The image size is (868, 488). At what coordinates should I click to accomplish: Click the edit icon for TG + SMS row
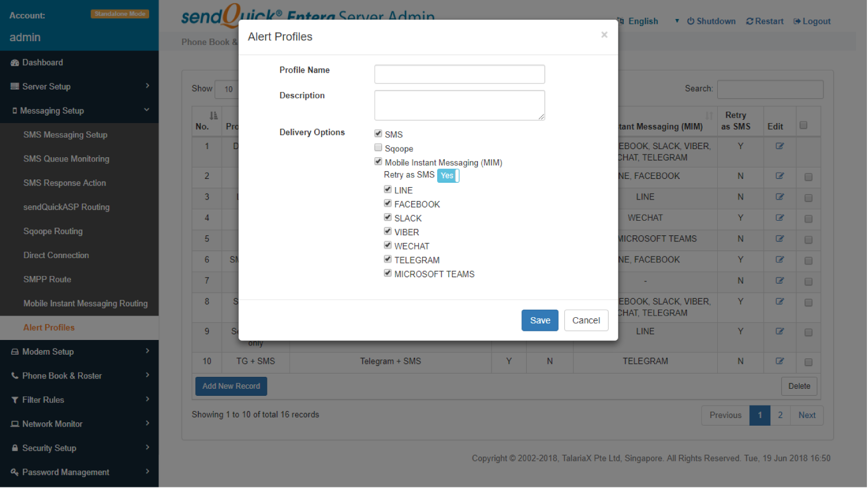[780, 361]
